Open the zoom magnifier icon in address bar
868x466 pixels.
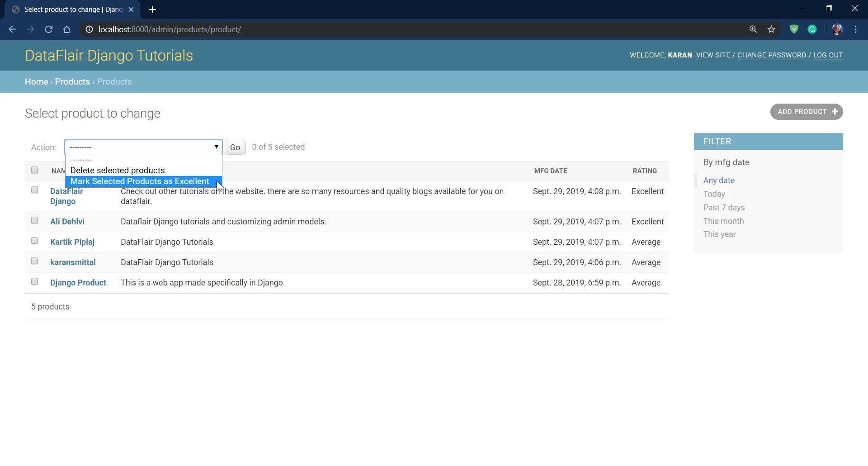click(753, 29)
